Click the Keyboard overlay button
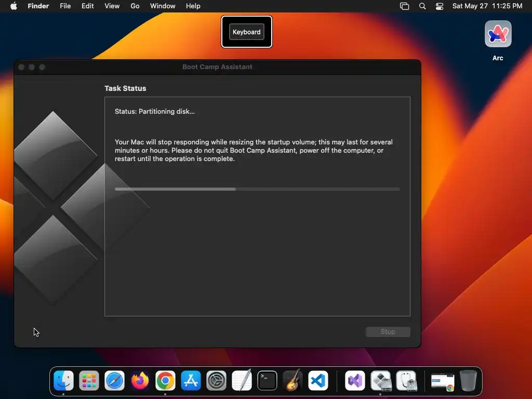Viewport: 532px width, 399px height. 247,32
